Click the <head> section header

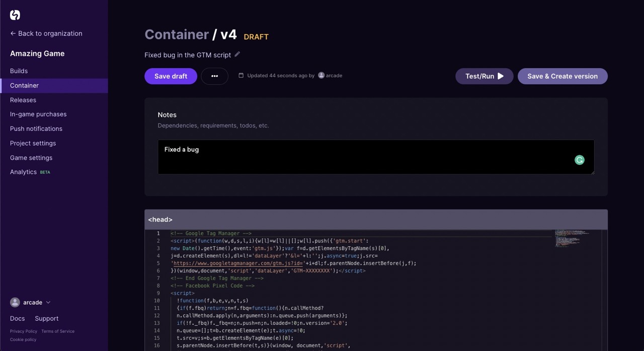[x=376, y=220]
